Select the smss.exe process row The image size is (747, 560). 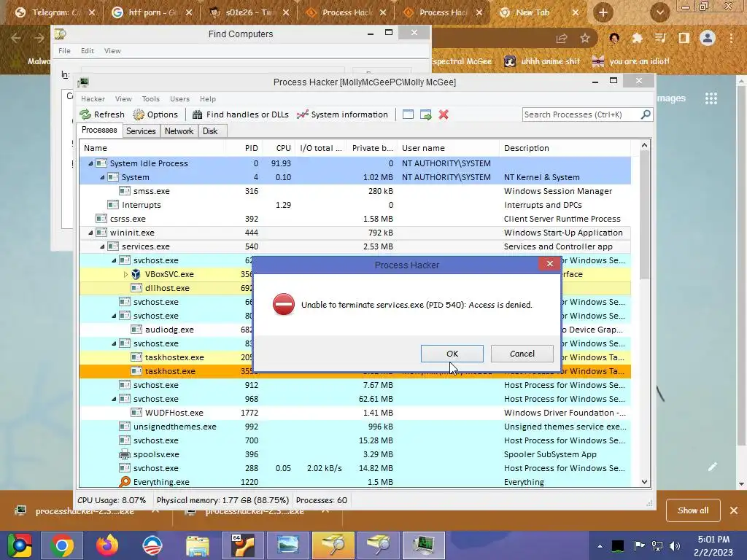click(x=355, y=191)
